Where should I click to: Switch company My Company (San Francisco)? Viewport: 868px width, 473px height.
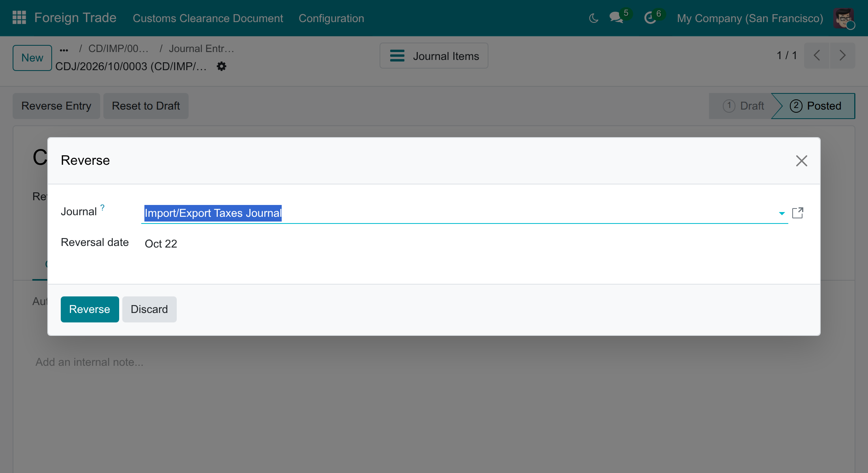coord(750,18)
